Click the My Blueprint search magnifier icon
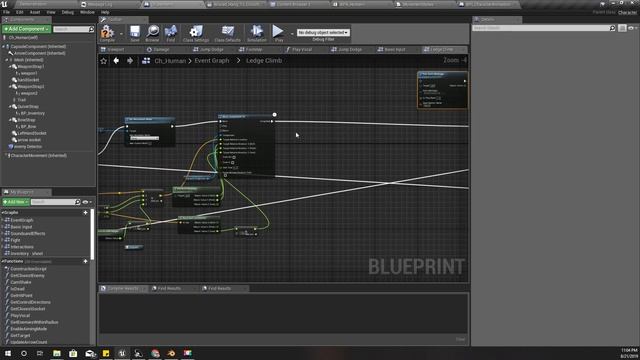This screenshot has height=360, width=640. click(x=78, y=202)
